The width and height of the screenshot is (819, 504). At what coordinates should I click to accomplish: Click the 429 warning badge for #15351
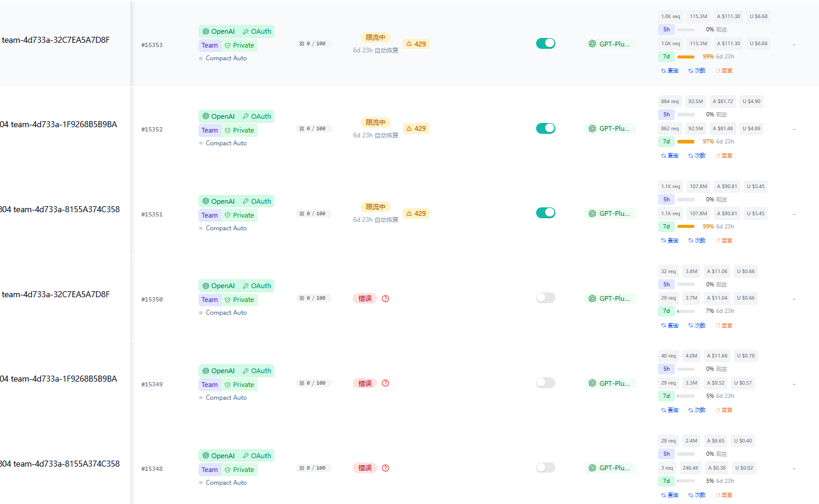point(416,213)
